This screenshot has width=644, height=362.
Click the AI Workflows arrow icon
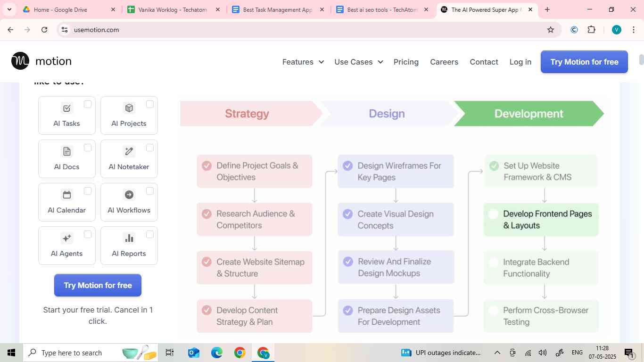click(129, 195)
